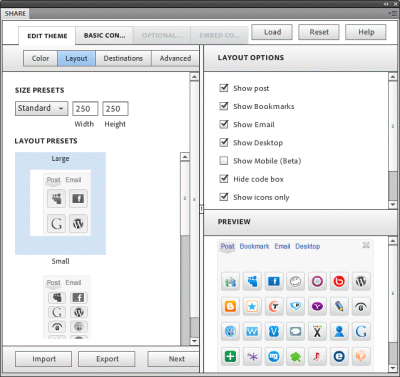Click the dark blue e icon in Preview
The width and height of the screenshot is (400, 377).
(339, 356)
